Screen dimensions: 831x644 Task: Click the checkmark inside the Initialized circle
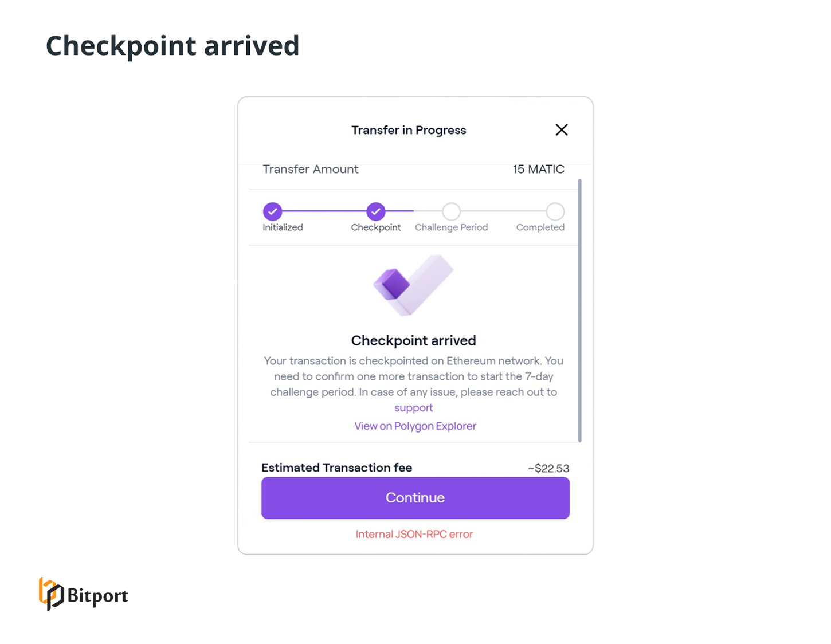click(x=272, y=211)
